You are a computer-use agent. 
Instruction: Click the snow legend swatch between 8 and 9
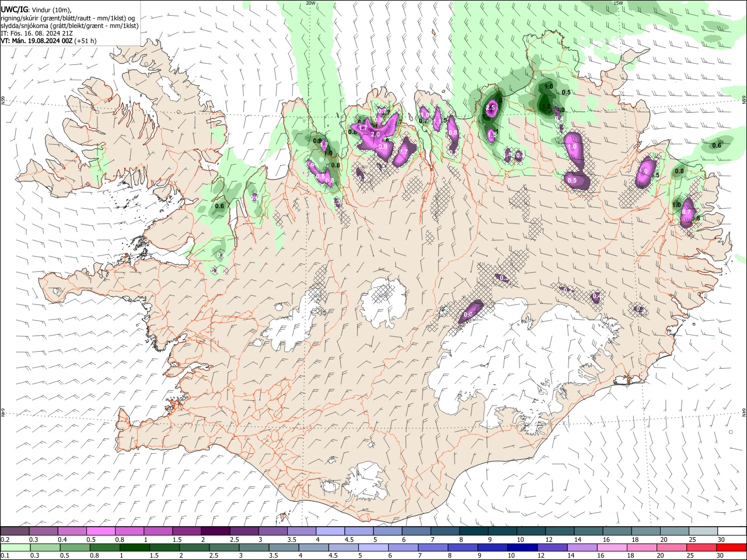click(474, 531)
